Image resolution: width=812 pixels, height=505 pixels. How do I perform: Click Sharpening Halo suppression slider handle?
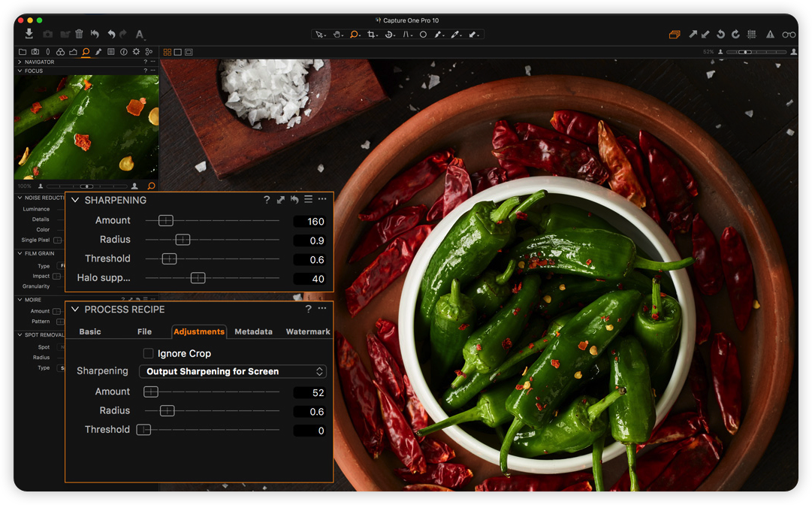[198, 278]
